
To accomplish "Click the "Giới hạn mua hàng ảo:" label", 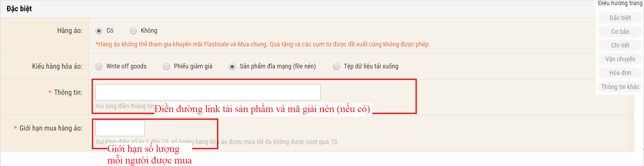I will pos(48,128).
